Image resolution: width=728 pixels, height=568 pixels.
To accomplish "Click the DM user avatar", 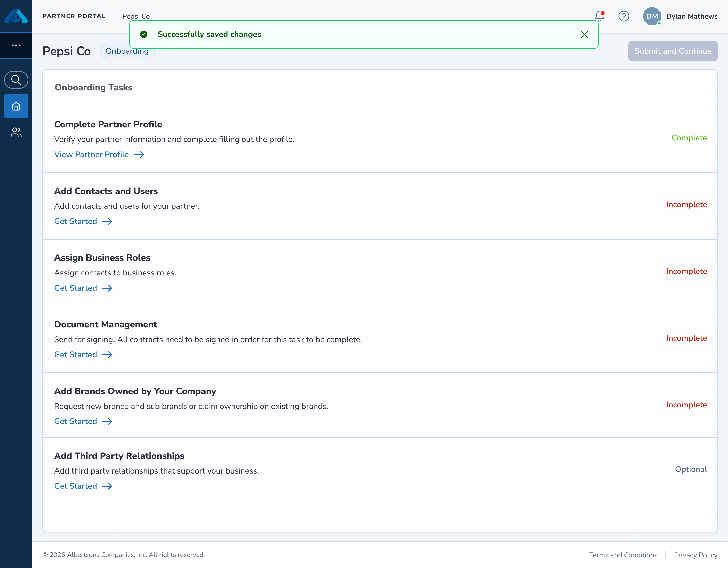I will tap(652, 16).
